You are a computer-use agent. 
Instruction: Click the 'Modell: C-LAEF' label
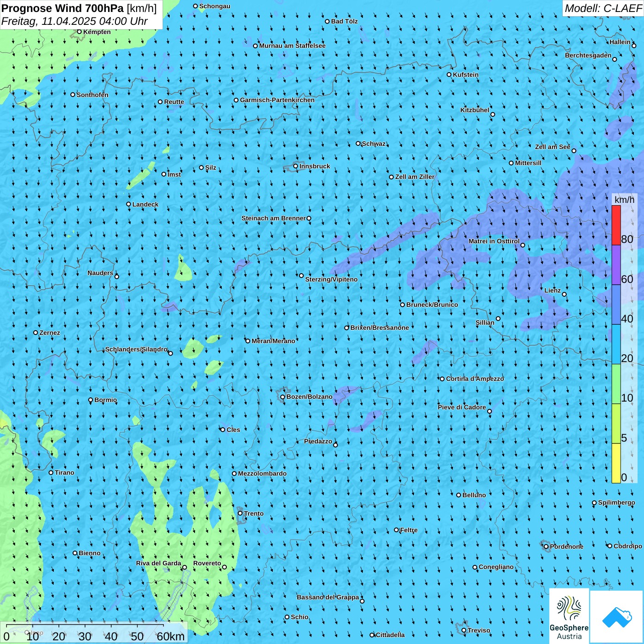[603, 8]
